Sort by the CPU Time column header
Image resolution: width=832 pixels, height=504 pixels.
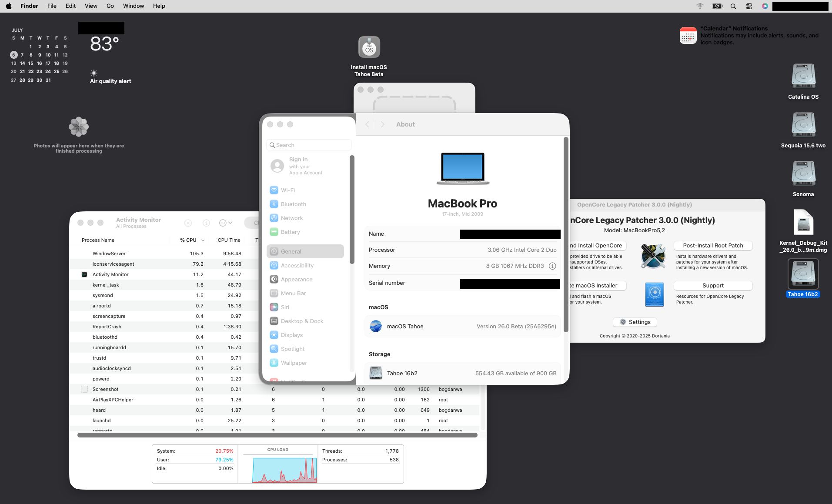(x=228, y=240)
